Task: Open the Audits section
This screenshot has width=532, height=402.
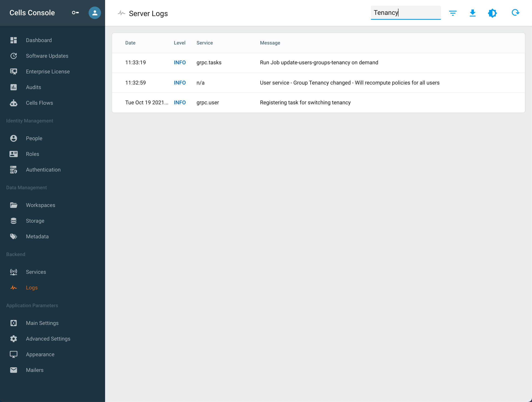Action: [33, 87]
